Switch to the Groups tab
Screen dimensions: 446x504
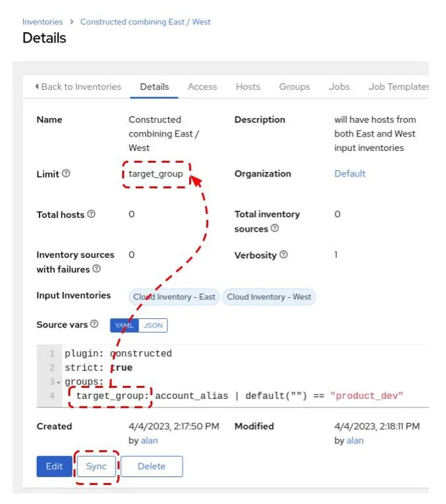294,87
